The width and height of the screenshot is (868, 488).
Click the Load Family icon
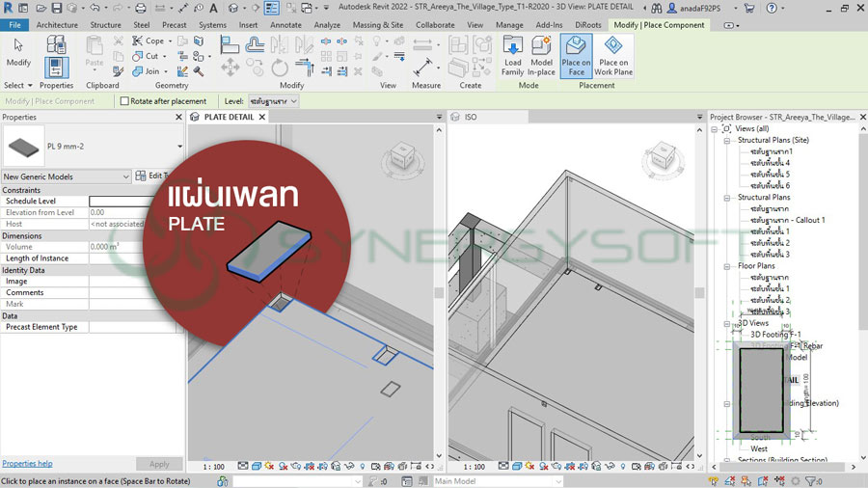coord(512,55)
